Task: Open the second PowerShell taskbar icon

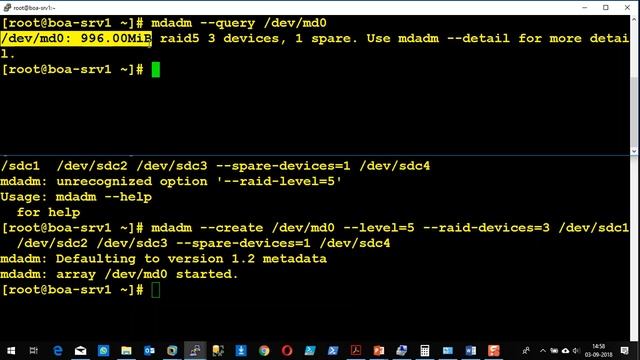Action: tap(333, 351)
